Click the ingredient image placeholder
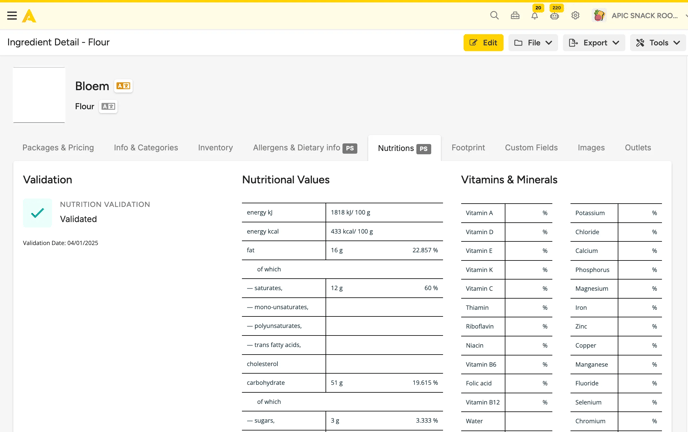Image resolution: width=688 pixels, height=432 pixels. 39,95
